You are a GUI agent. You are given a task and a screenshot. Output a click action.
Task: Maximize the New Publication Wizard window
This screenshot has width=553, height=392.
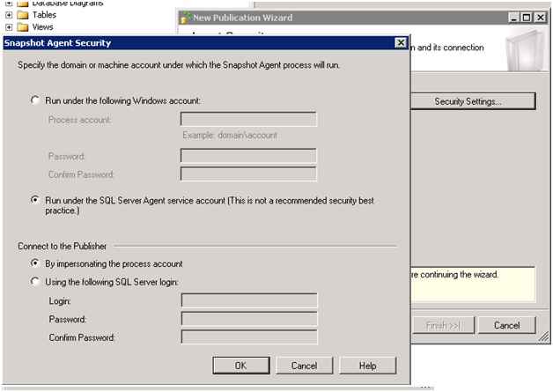click(x=527, y=18)
